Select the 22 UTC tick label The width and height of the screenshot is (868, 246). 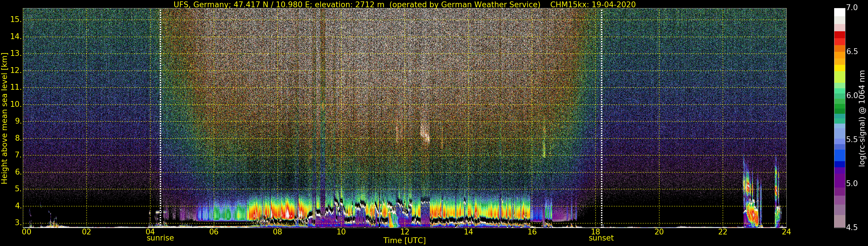tap(723, 232)
